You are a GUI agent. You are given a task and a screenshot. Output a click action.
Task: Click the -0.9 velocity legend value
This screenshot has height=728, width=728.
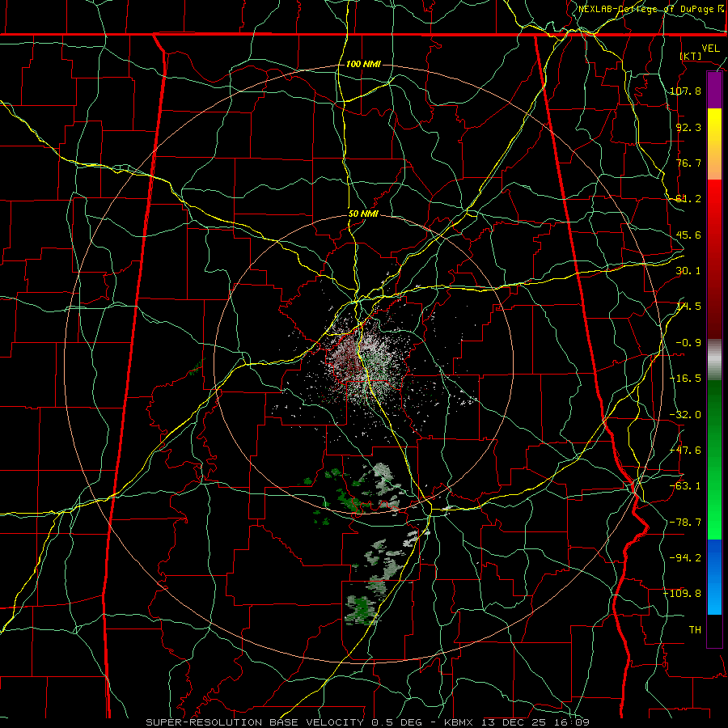click(x=688, y=343)
